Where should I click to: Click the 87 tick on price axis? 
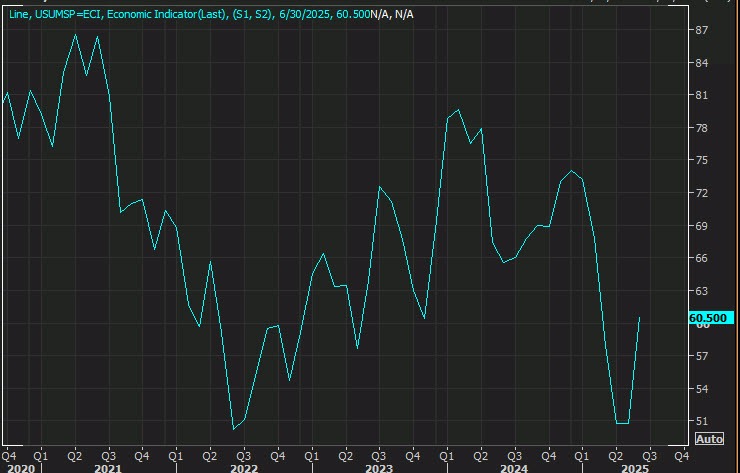[x=701, y=30]
